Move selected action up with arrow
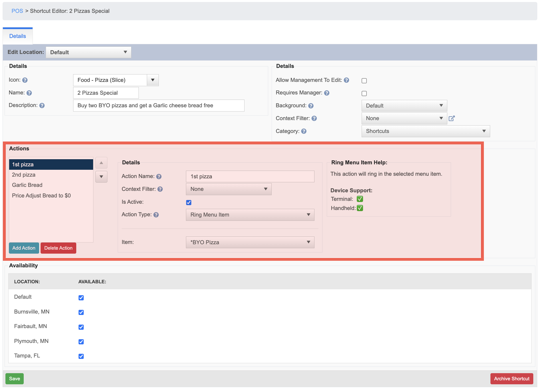Screen dimensions: 541x392 (101, 163)
